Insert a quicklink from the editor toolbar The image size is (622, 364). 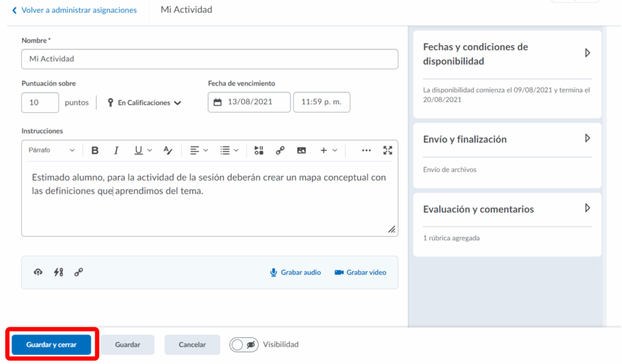click(x=280, y=150)
